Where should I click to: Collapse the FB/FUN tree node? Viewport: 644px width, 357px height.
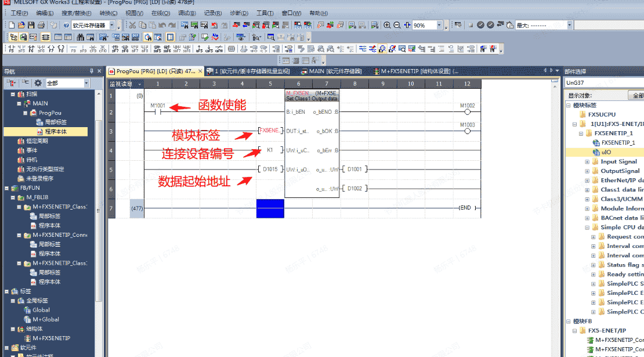tap(7, 188)
